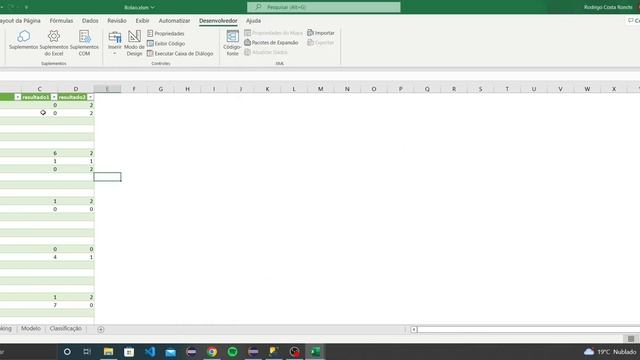
Task: Click Importar in the XML group
Action: pyautogui.click(x=321, y=33)
